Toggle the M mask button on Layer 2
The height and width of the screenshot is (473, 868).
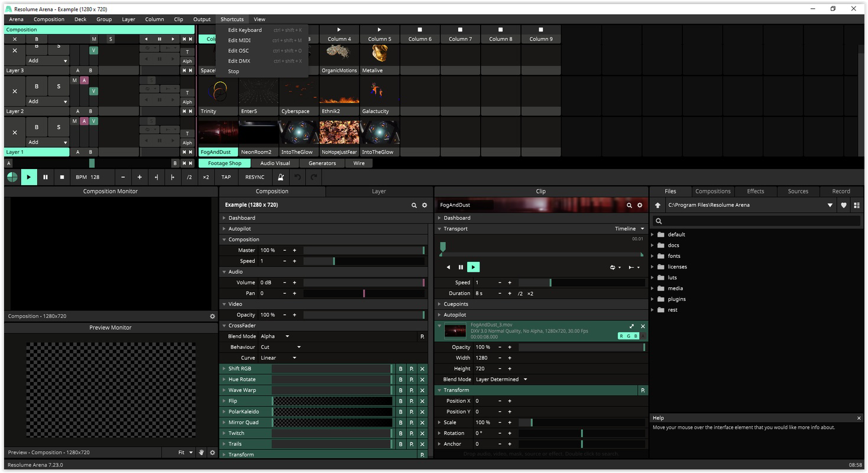(x=75, y=80)
